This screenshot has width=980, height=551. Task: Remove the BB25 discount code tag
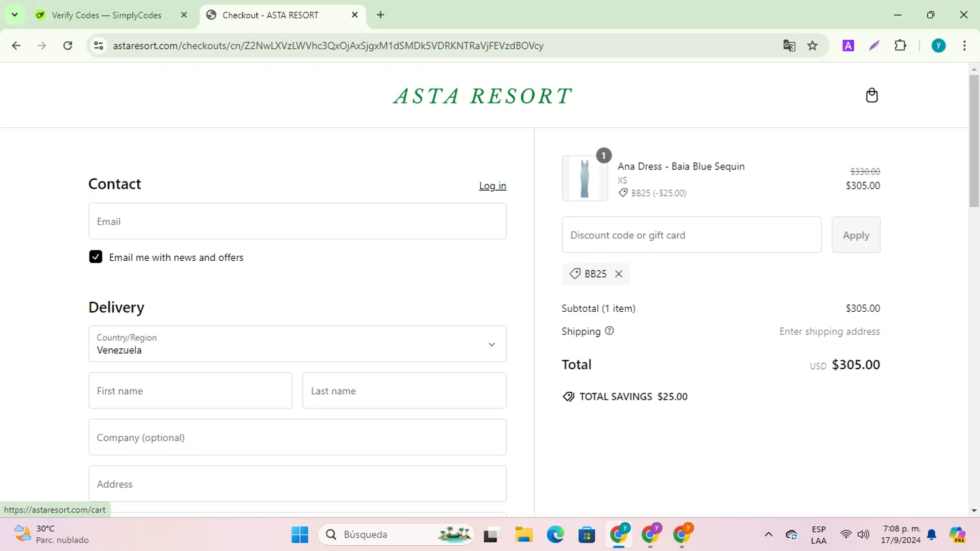619,274
